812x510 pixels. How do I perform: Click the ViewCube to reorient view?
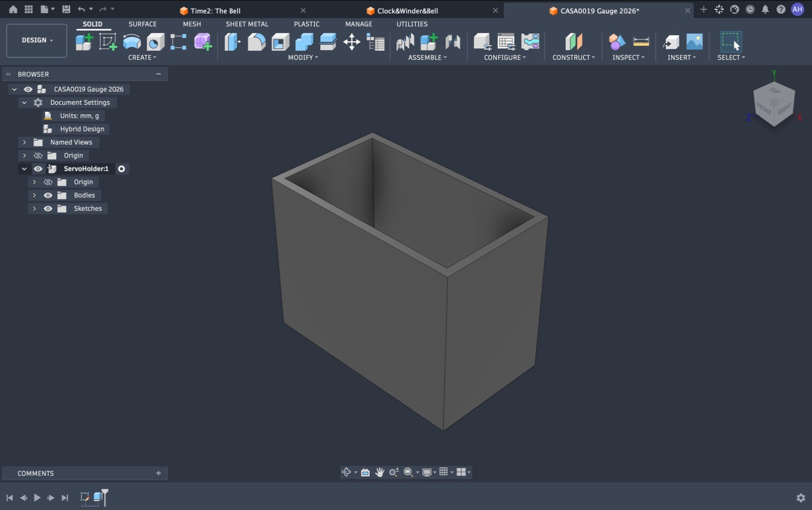tap(774, 104)
